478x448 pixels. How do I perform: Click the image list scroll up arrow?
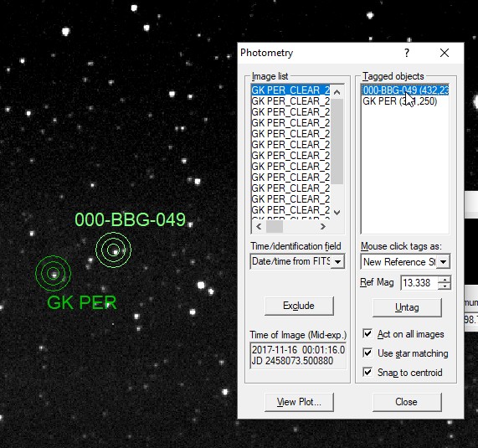(x=337, y=92)
